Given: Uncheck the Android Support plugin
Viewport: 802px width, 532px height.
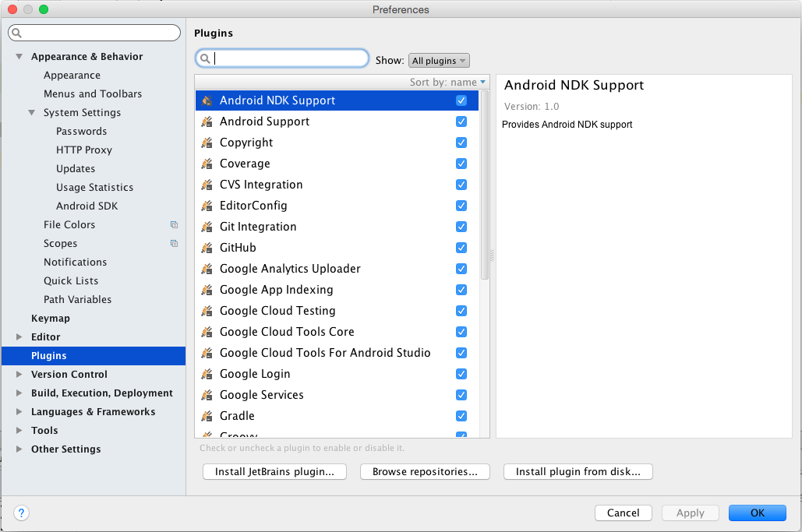Looking at the screenshot, I should 461,122.
